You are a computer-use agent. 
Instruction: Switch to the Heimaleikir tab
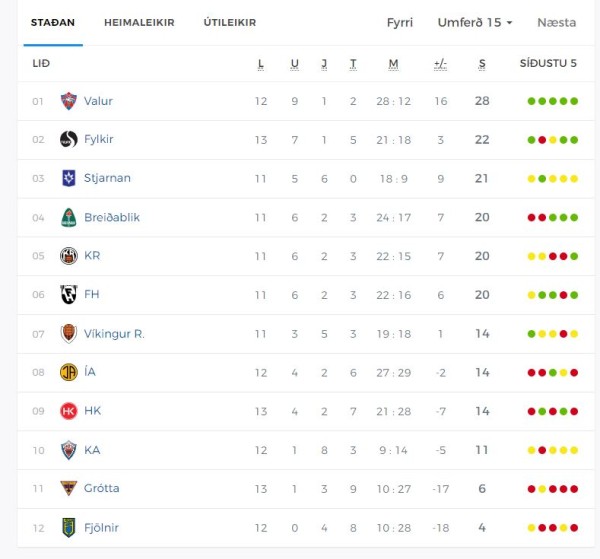click(x=139, y=23)
